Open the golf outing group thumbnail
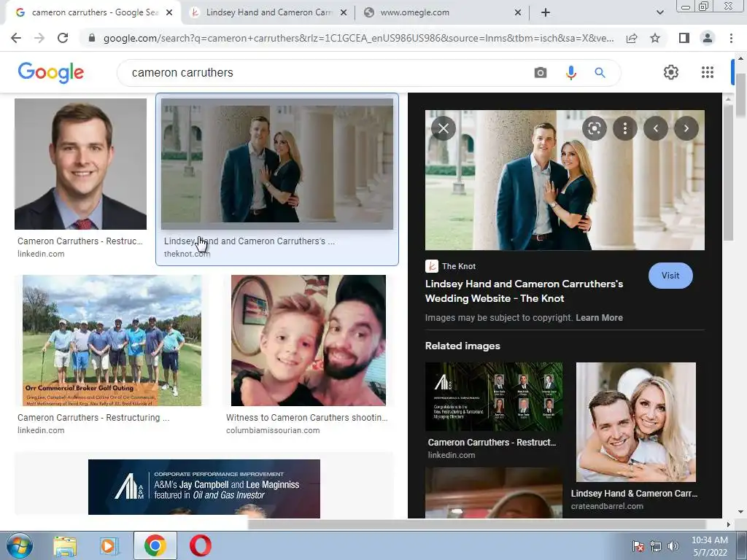Screen dimensions: 747x560 pos(112,341)
